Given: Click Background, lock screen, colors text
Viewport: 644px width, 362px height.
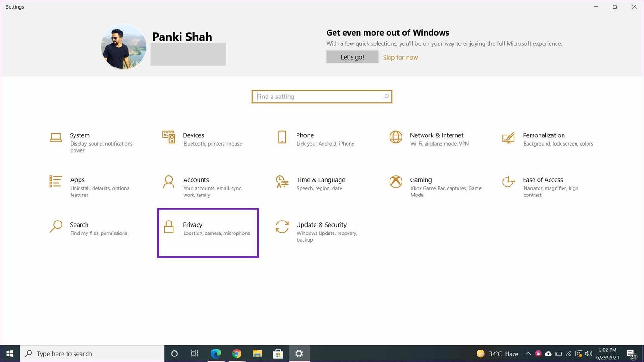Looking at the screenshot, I should [x=558, y=144].
